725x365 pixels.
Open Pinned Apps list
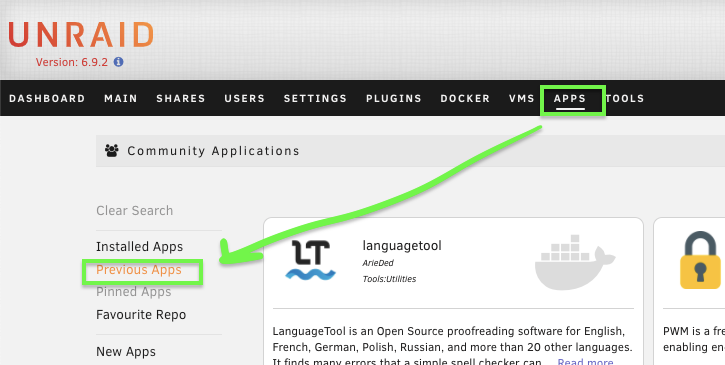click(x=134, y=292)
